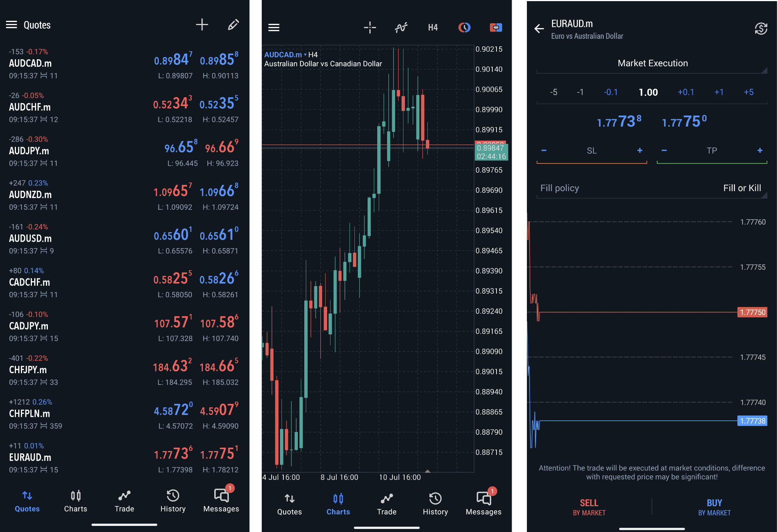Open Trade tab in Quotes screen bar
This screenshot has width=778, height=532.
(124, 501)
